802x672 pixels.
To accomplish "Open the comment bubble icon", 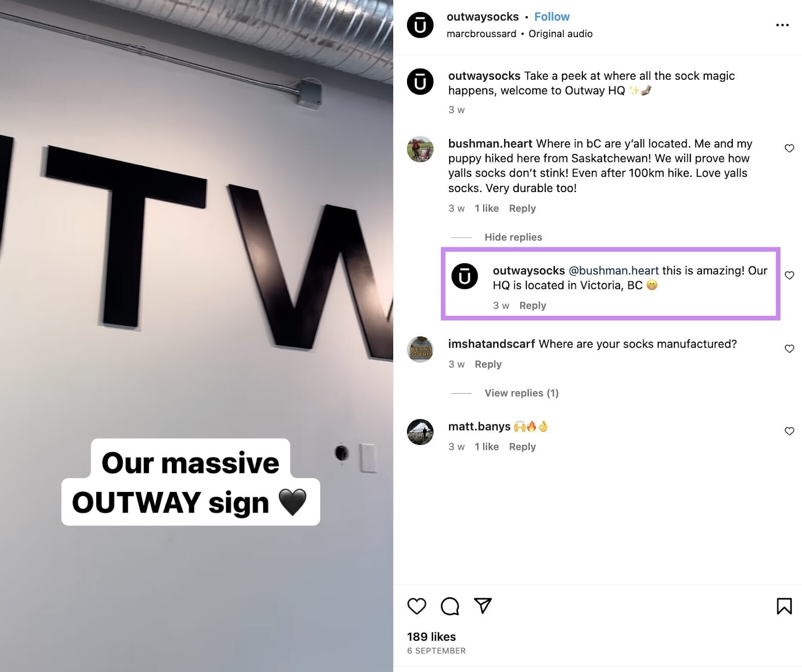I will pos(450,606).
